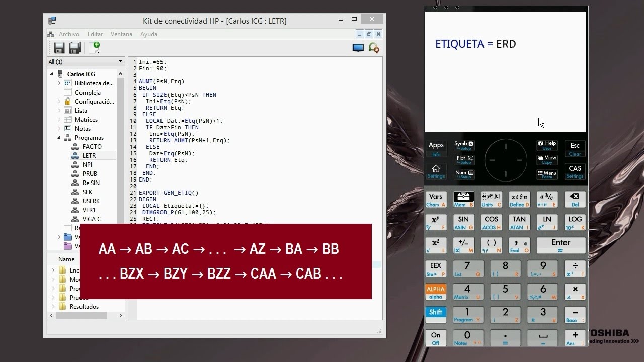Screen dimensions: 644x362
Task: Toggle the Shift key
Action: coord(436,315)
